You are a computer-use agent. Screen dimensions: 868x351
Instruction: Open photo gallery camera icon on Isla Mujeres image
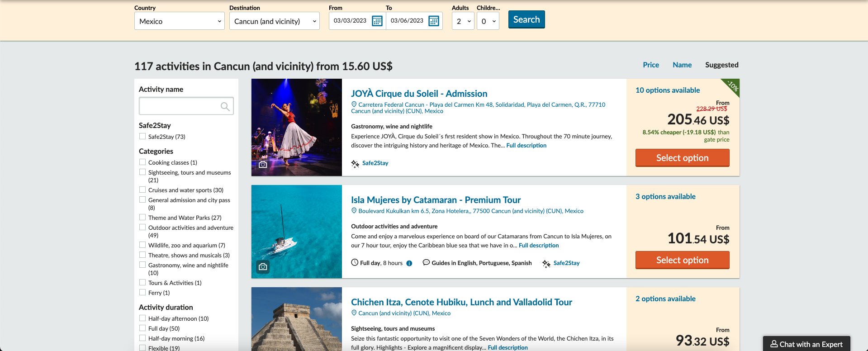pos(263,267)
